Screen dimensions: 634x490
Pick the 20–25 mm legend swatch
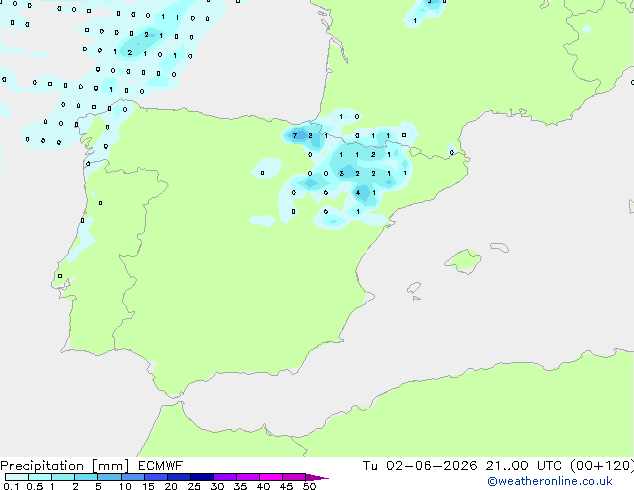pos(178,477)
